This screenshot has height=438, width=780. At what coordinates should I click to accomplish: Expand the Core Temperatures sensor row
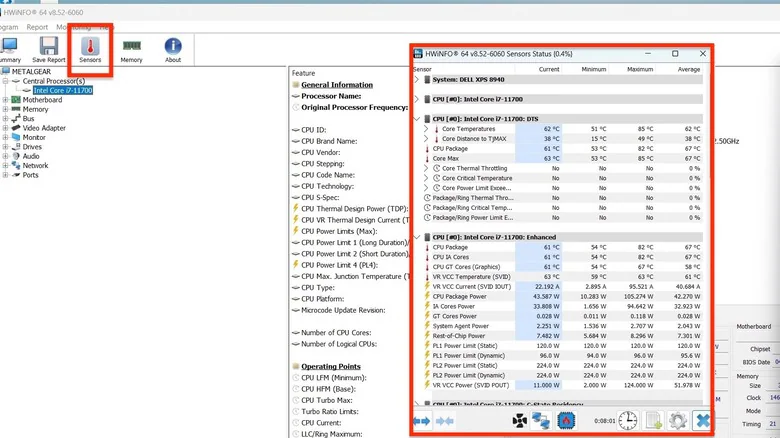coord(426,129)
